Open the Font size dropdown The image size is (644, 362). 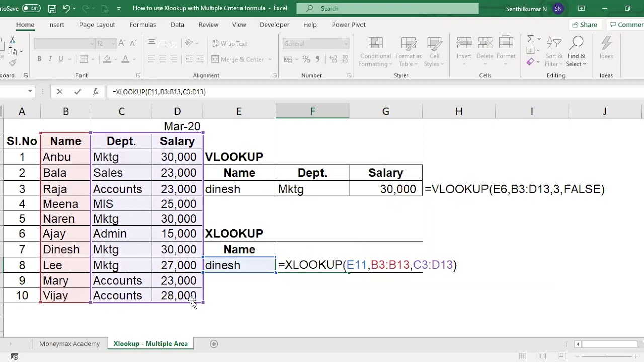113,44
